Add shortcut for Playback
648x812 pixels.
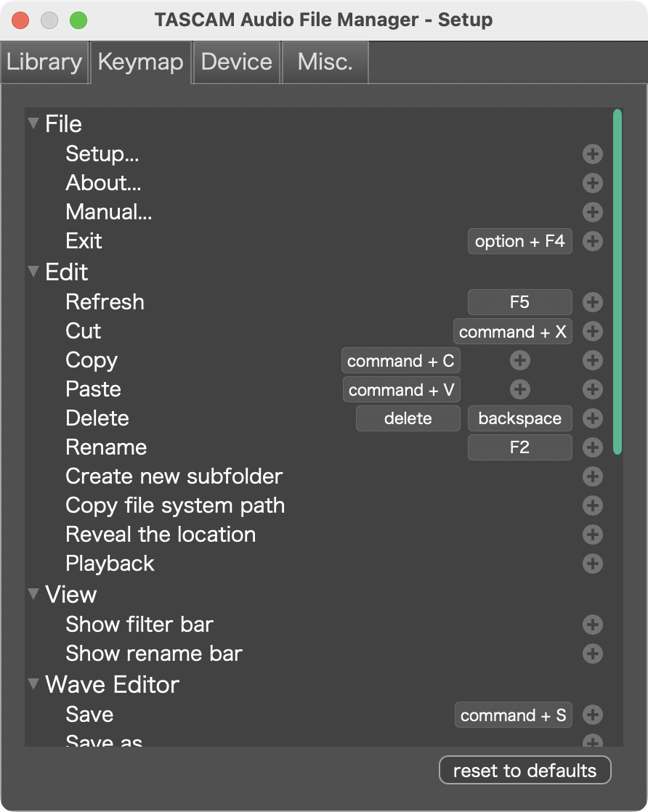(593, 564)
